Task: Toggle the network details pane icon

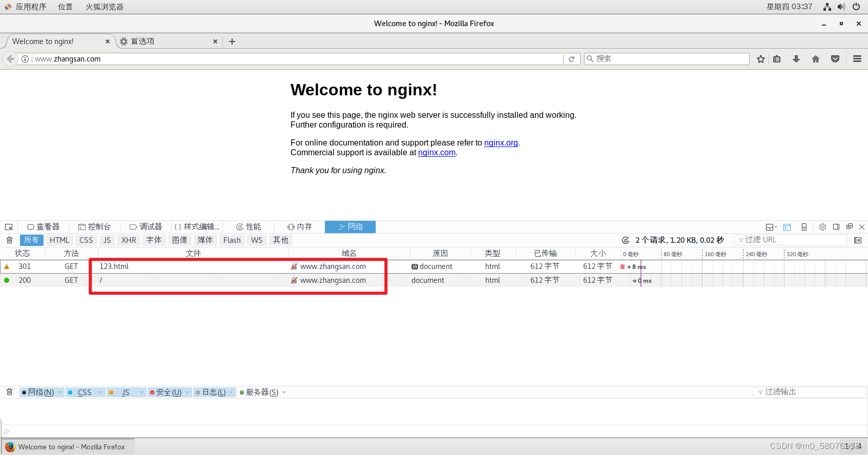Action: pos(858,240)
